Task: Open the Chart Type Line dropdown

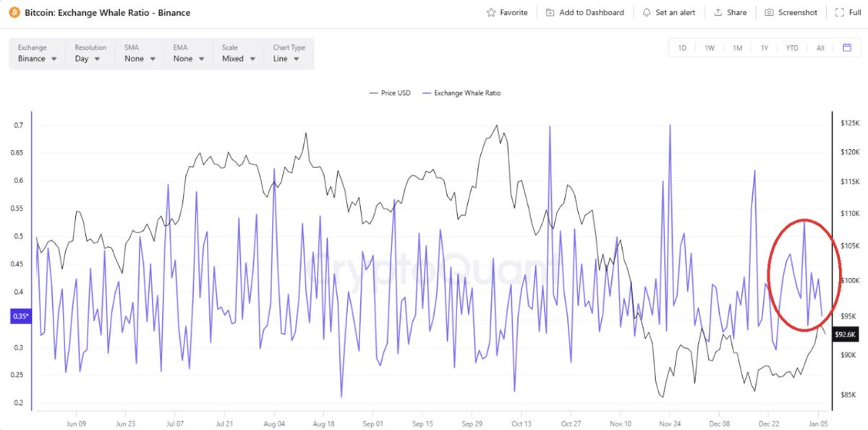Action: [x=289, y=54]
